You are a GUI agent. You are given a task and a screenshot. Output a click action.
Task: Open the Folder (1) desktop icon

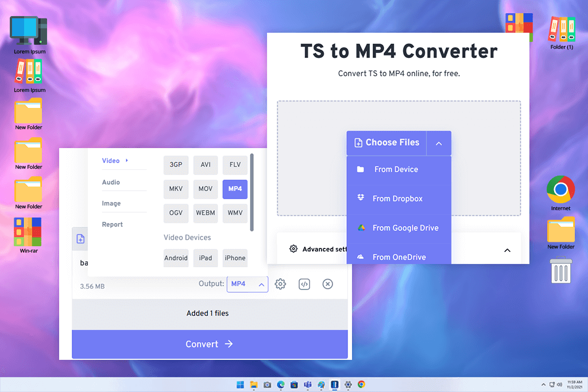point(562,33)
